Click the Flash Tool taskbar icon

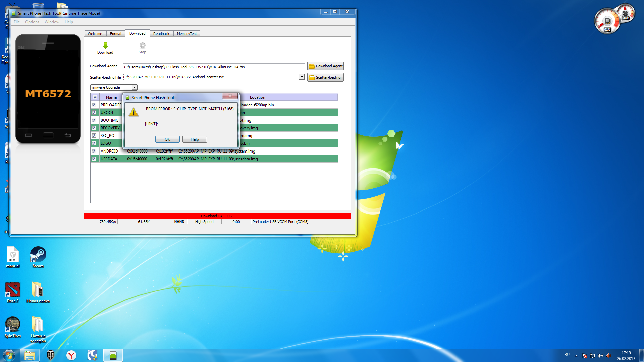click(x=113, y=355)
